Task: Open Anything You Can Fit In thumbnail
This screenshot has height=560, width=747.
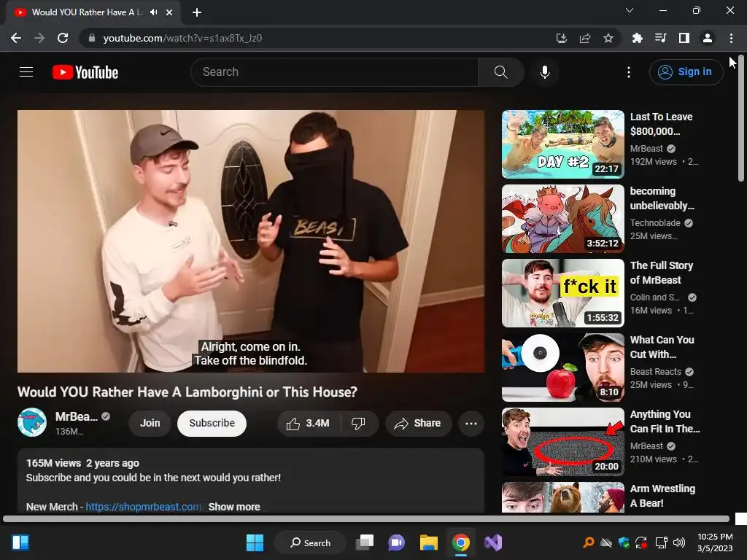Action: click(562, 441)
